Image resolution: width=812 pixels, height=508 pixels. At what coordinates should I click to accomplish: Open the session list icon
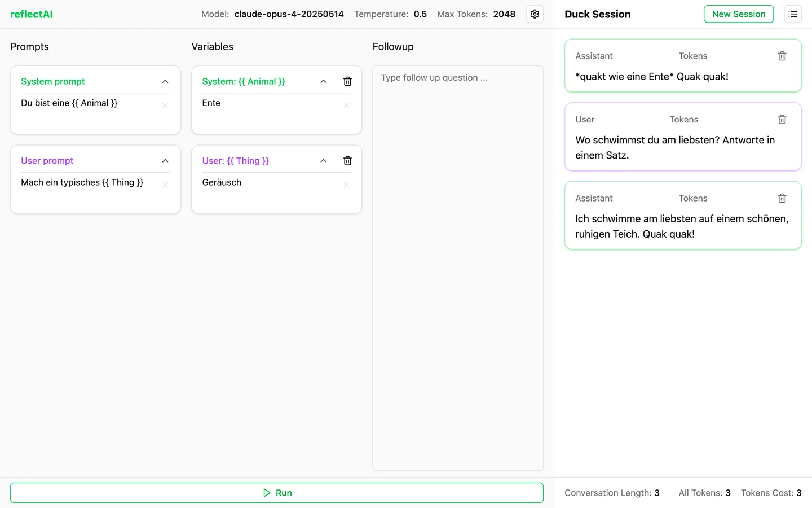pos(793,14)
